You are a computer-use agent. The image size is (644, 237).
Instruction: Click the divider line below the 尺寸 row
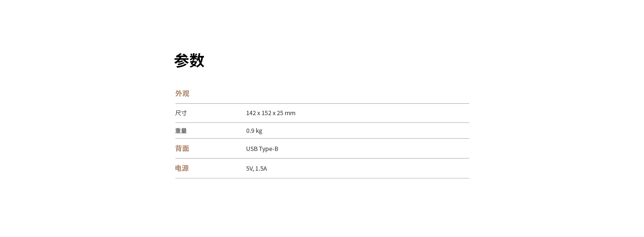click(322, 123)
